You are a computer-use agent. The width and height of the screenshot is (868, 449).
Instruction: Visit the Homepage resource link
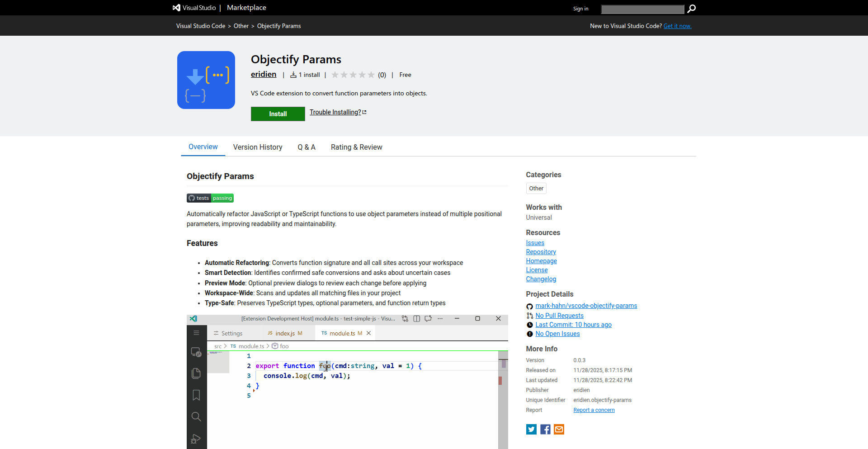[x=541, y=261]
